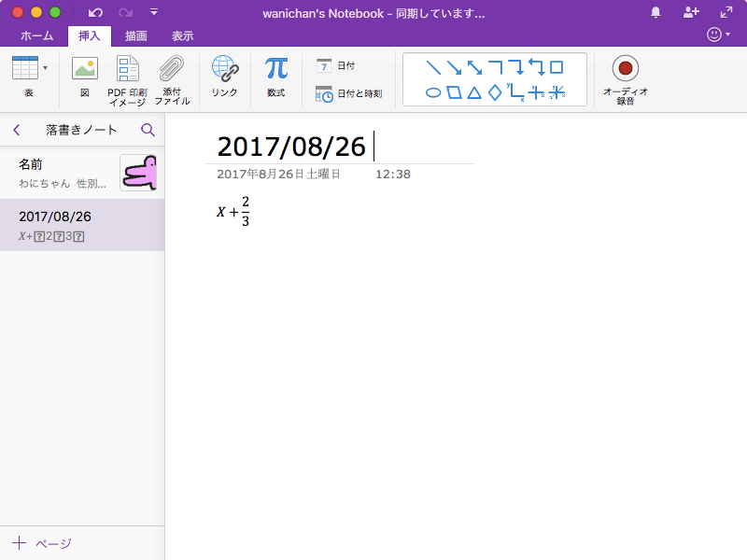
Task: Select the 3D axes shape
Action: click(557, 92)
